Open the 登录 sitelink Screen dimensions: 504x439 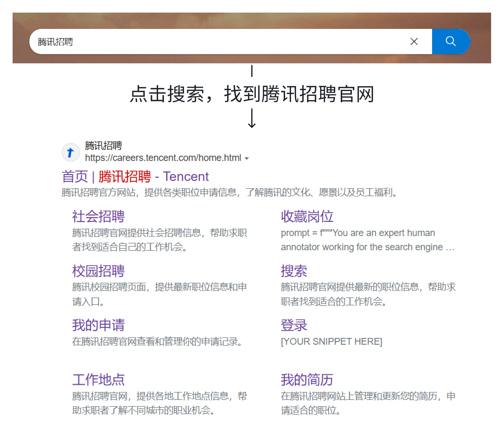point(294,325)
